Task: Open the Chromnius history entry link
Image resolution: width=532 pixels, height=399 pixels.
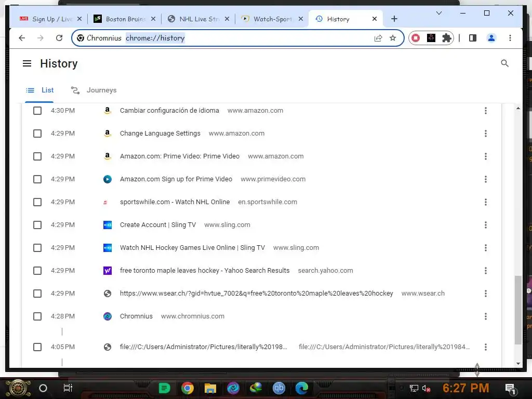Action: 136,316
